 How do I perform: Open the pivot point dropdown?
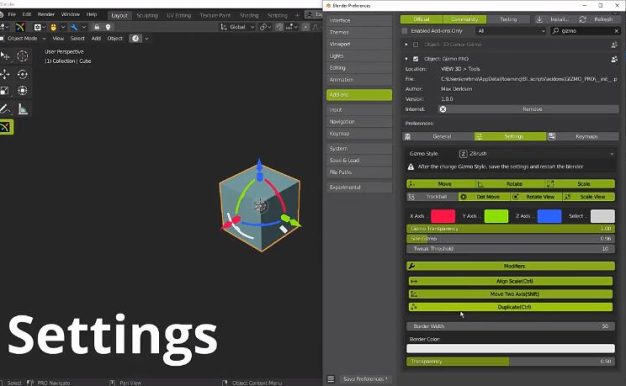265,27
